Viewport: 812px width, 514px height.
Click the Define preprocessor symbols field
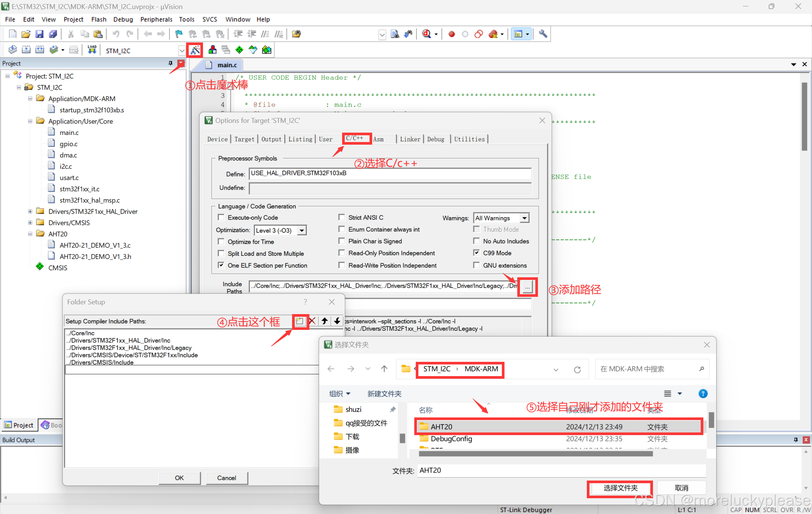click(x=390, y=174)
